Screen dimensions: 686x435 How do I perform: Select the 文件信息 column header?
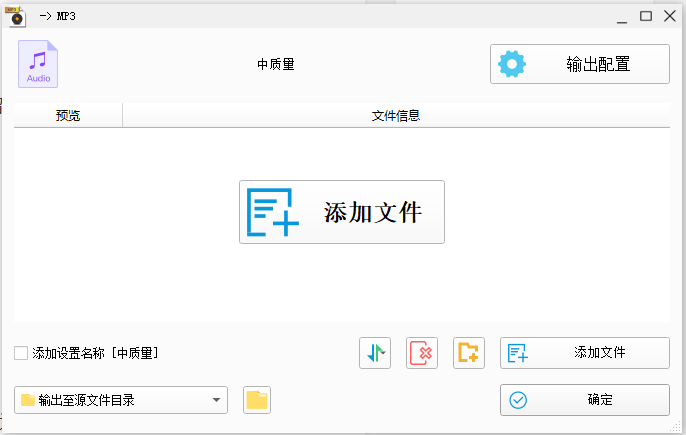click(395, 116)
